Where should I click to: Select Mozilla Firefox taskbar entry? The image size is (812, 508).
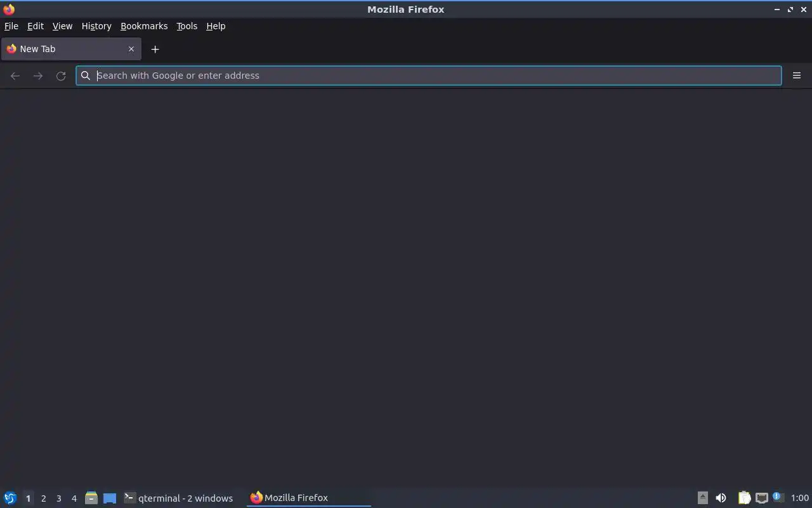(x=308, y=498)
